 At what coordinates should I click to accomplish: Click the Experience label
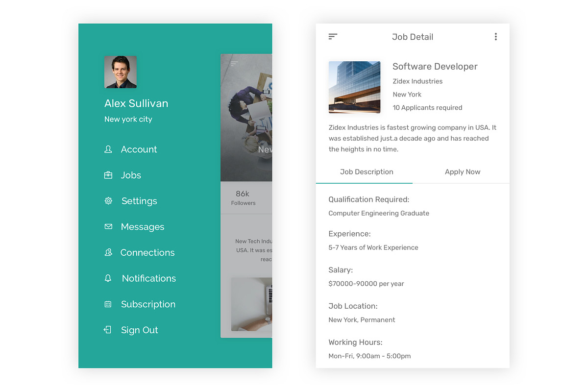click(349, 234)
